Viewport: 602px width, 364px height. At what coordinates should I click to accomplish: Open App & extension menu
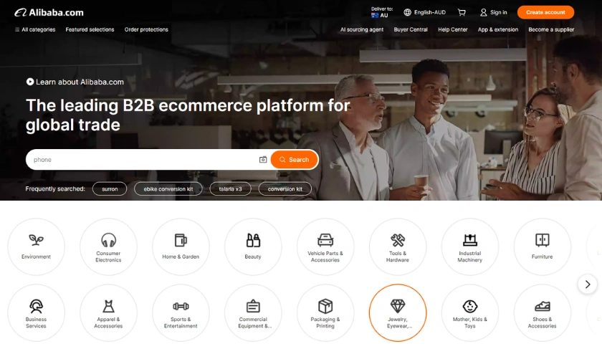498,29
